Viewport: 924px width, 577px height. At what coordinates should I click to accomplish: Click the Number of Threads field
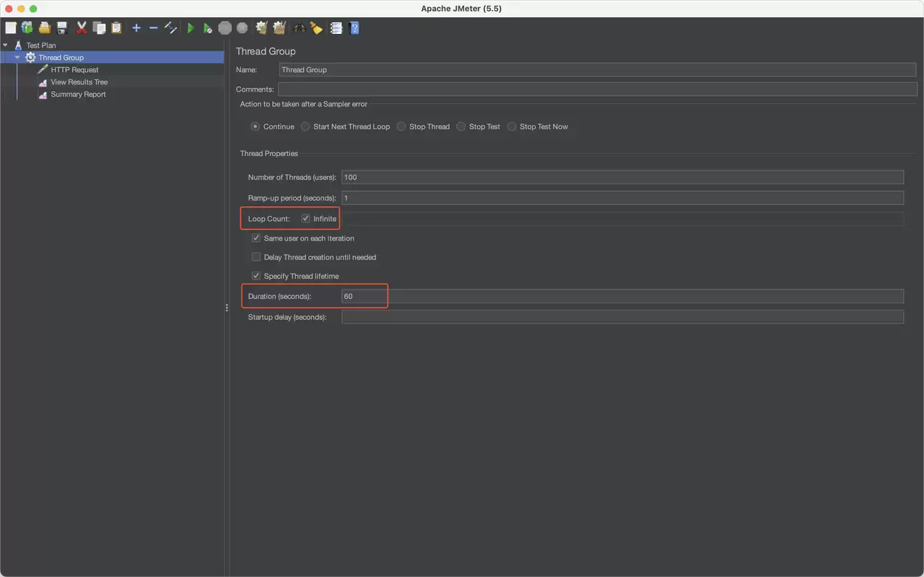622,177
